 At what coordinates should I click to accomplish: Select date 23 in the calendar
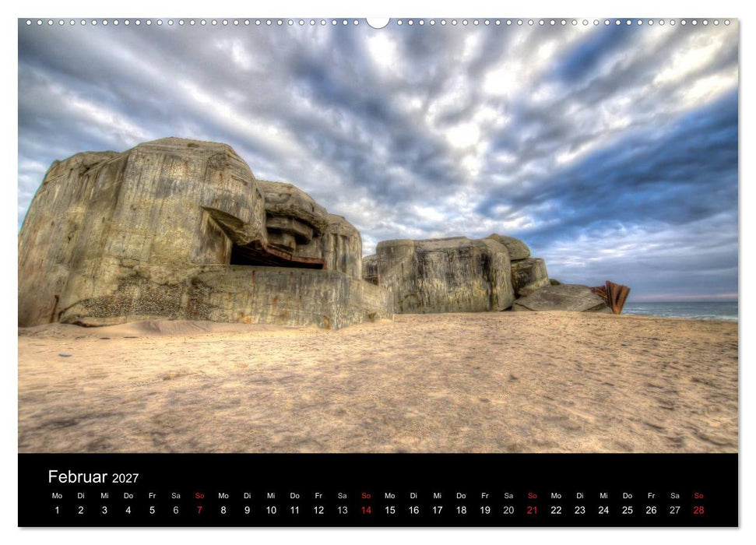pyautogui.click(x=580, y=510)
